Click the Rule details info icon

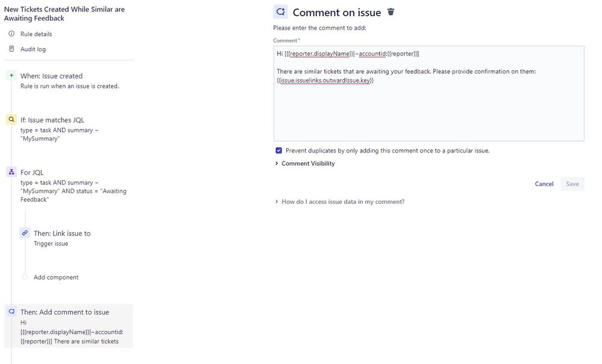coord(11,34)
